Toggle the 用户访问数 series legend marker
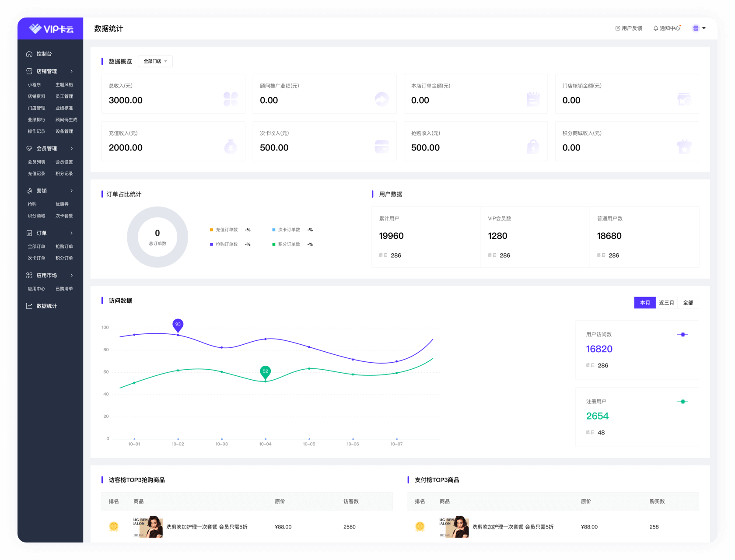This screenshot has height=560, width=735. (682, 335)
